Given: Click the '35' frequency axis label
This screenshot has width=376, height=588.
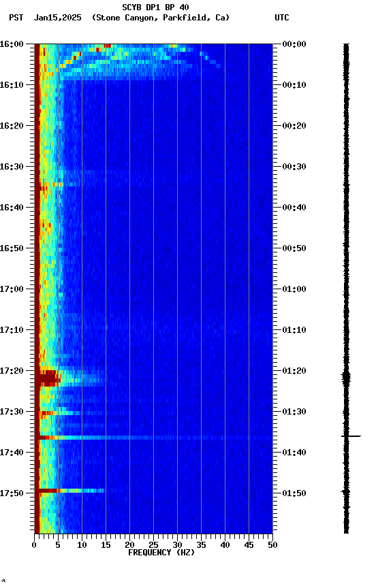Looking at the screenshot, I should click(x=201, y=545).
